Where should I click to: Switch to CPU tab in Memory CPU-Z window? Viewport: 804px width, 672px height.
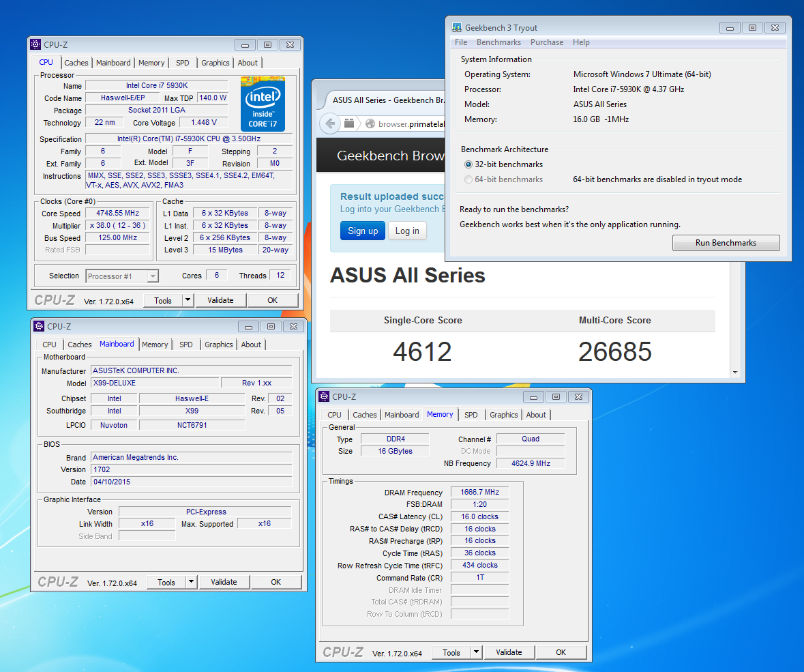334,415
